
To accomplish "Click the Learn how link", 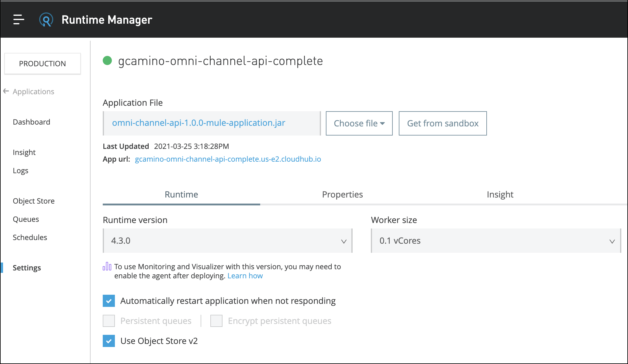I will click(x=245, y=276).
